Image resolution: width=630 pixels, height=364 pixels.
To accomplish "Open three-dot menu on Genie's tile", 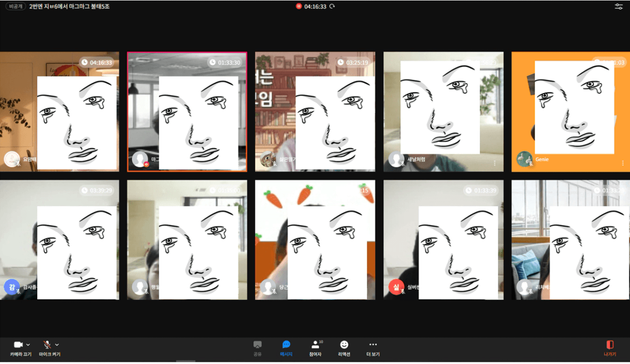I will coord(623,163).
